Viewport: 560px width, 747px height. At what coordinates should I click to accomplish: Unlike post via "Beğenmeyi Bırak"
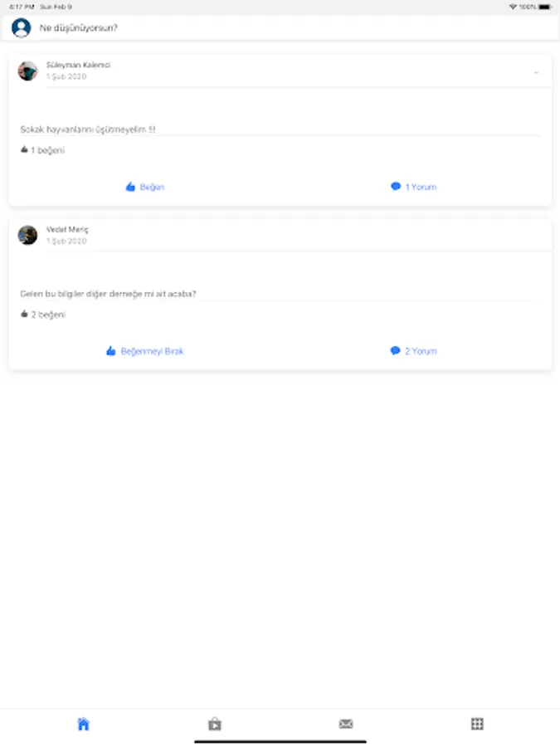144,351
